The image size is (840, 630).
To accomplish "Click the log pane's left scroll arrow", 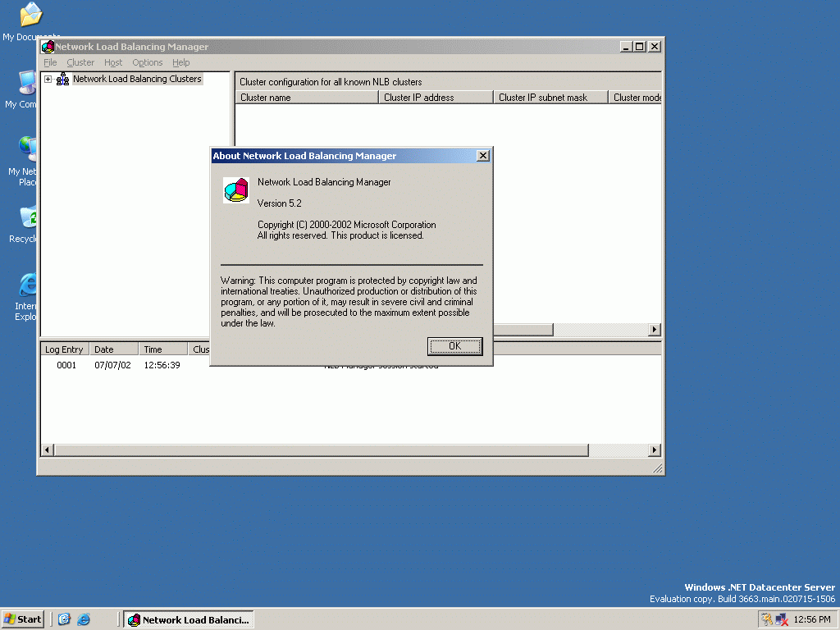I will [47, 450].
